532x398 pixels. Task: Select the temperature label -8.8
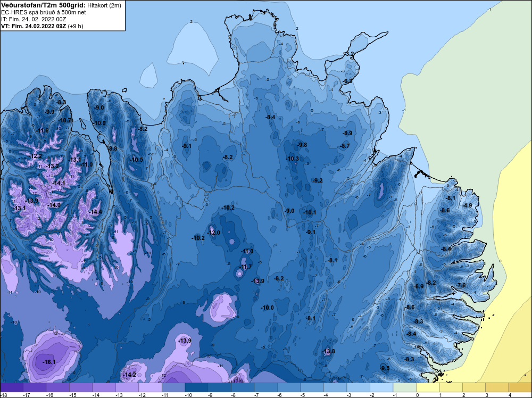tap(113, 148)
